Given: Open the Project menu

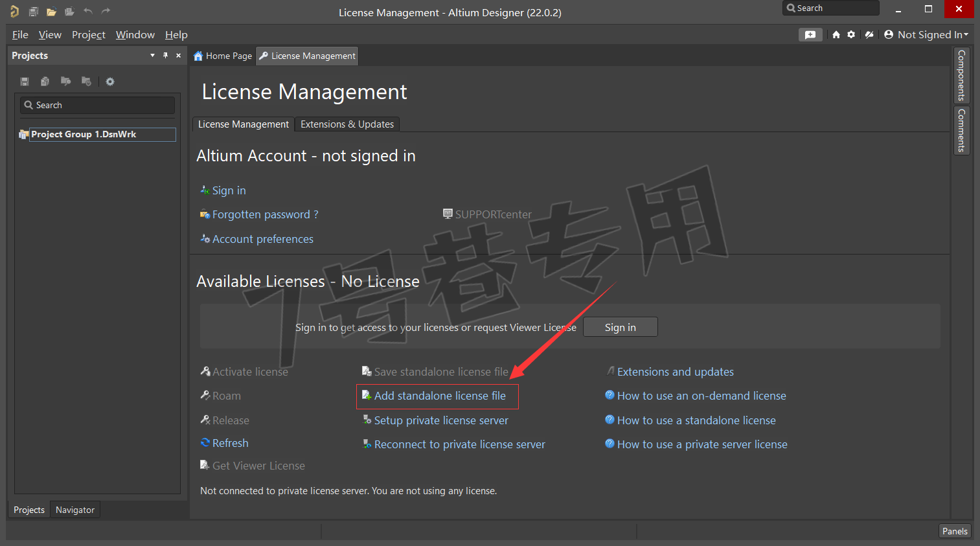Looking at the screenshot, I should (x=89, y=35).
